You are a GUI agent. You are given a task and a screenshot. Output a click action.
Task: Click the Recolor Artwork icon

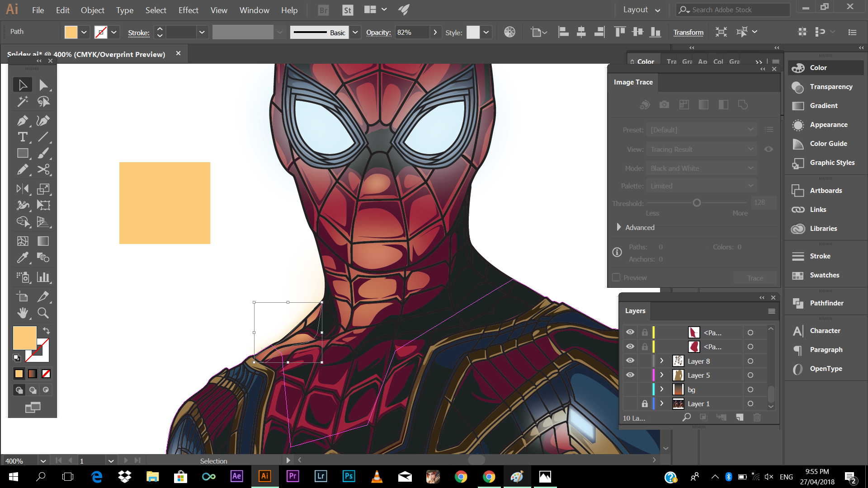509,32
